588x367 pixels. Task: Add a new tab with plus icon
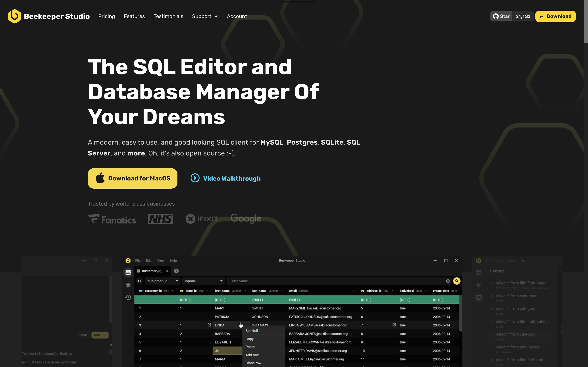(x=176, y=271)
